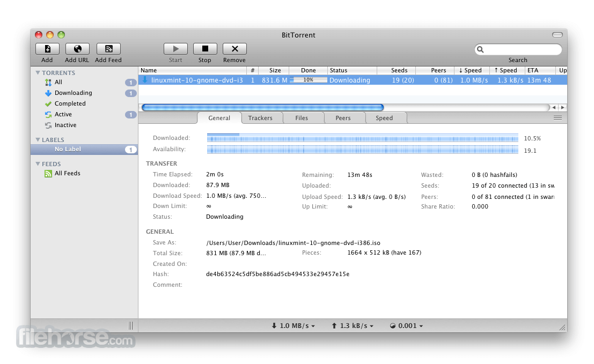Select the No Label item
The width and height of the screenshot is (594, 364).
(x=84, y=150)
